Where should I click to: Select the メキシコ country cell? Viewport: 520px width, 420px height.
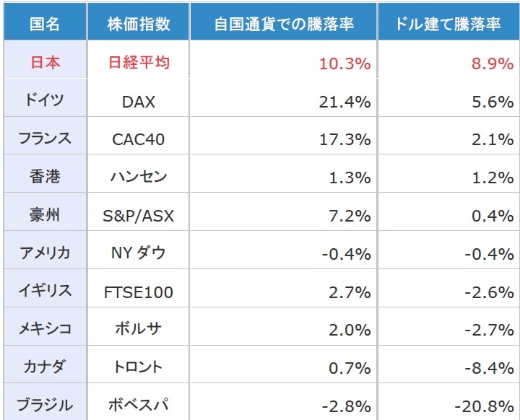pos(45,329)
